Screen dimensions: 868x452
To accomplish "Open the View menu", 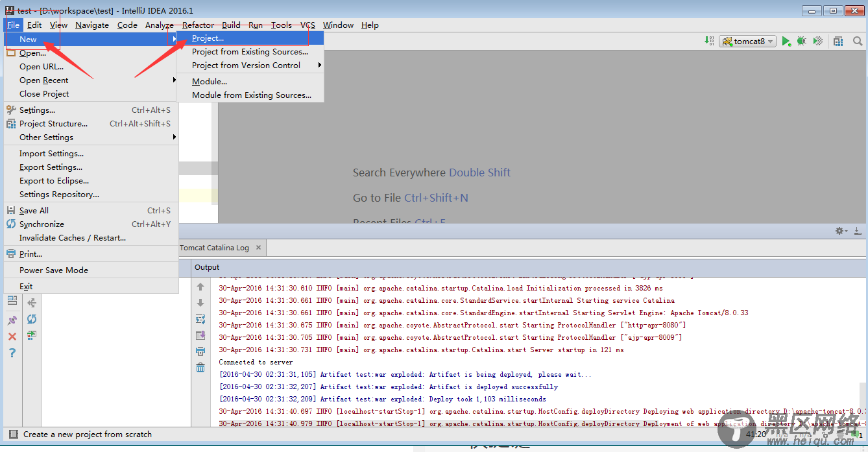I will coord(58,25).
